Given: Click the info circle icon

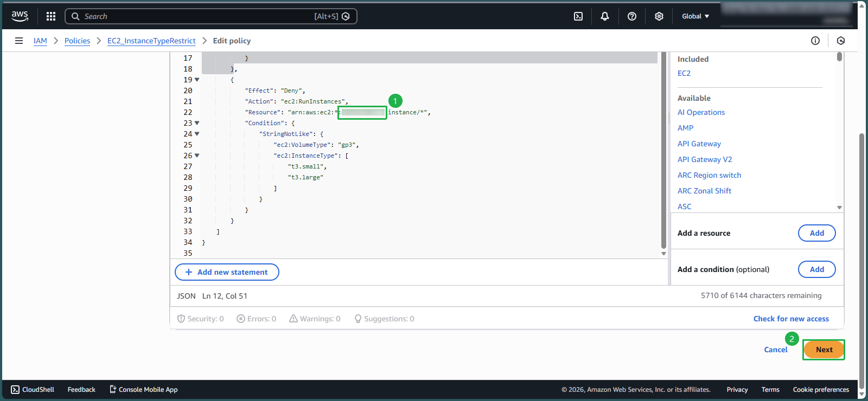Looking at the screenshot, I should (x=815, y=41).
